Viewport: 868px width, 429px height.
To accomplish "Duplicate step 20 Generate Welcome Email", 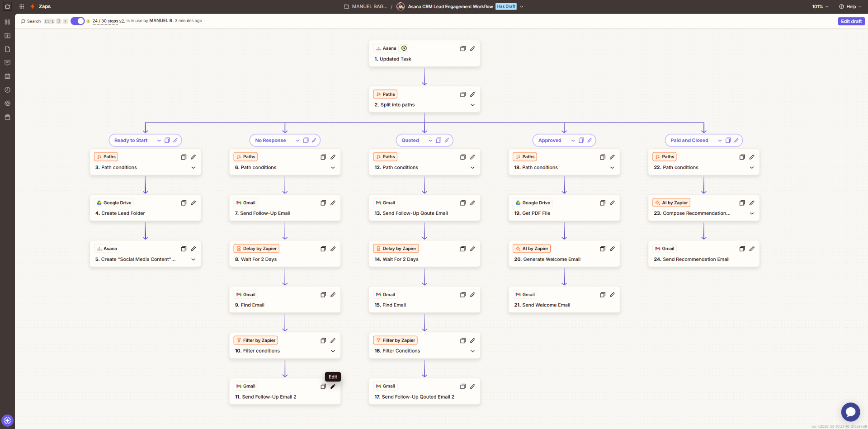I will 603,249.
